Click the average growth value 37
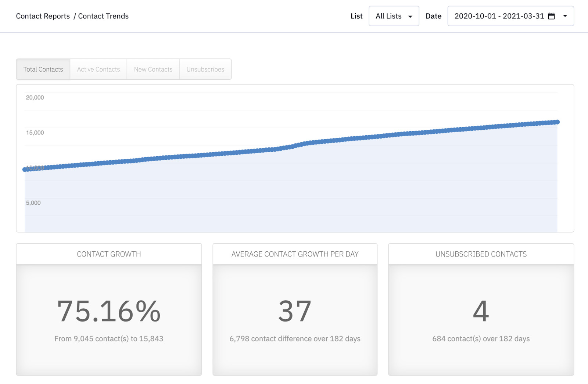The width and height of the screenshot is (588, 384). coord(295,311)
